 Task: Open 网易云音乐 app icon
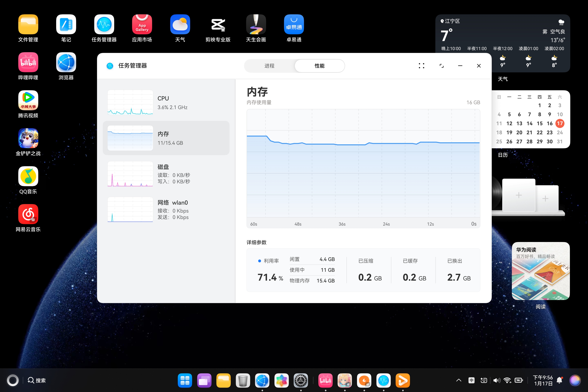pos(28,214)
